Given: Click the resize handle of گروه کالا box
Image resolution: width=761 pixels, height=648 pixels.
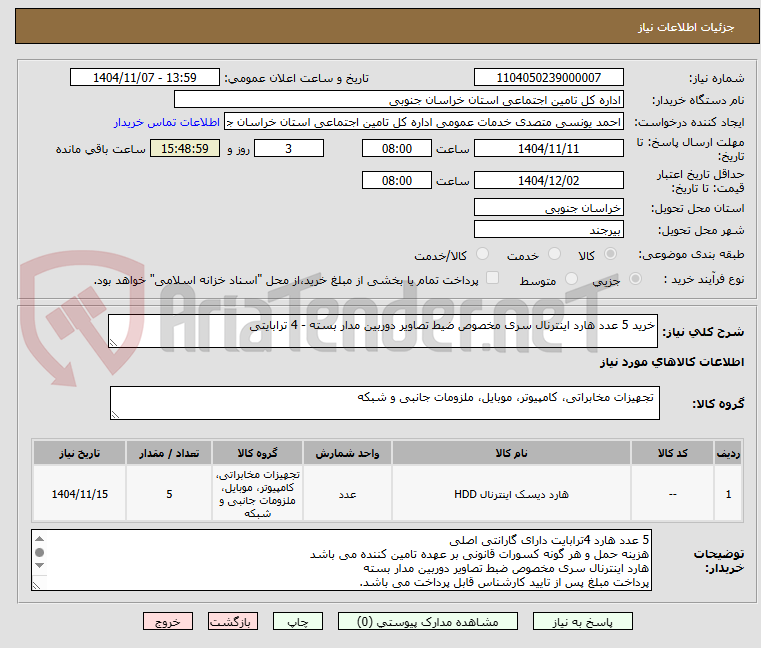Looking at the screenshot, I should coord(116,415).
